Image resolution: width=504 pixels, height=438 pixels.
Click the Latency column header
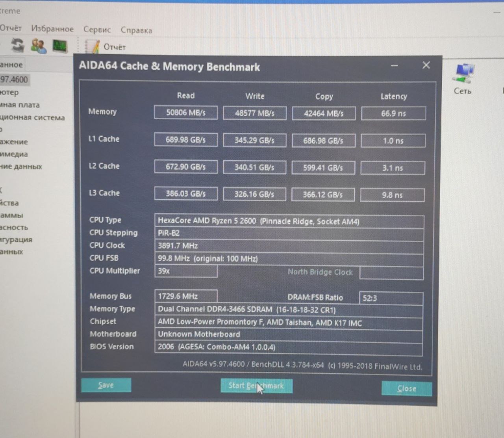point(394,97)
